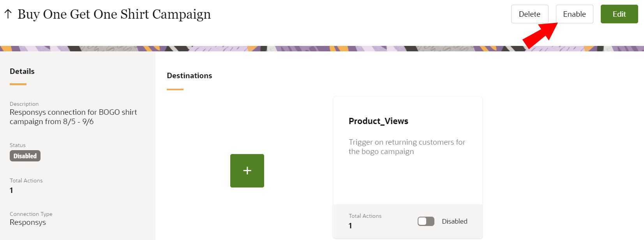Click the Responsys connection description text
This screenshot has width=644, height=240.
tap(73, 117)
